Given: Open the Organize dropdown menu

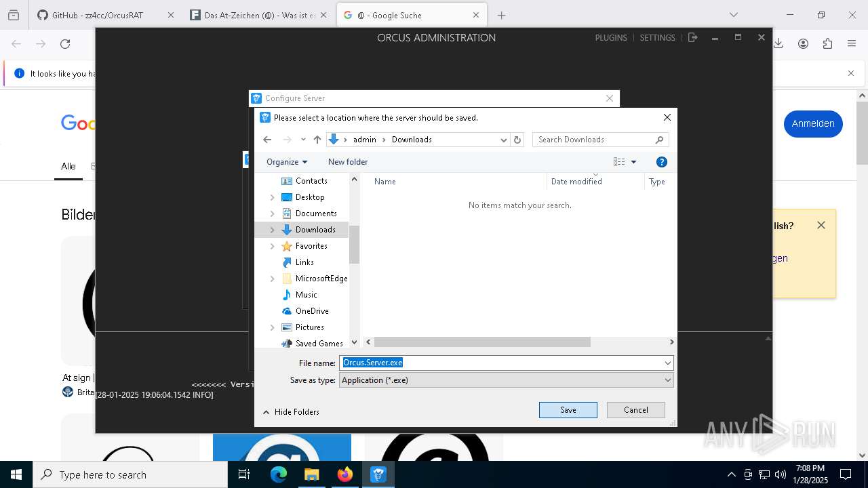Looking at the screenshot, I should tap(287, 162).
